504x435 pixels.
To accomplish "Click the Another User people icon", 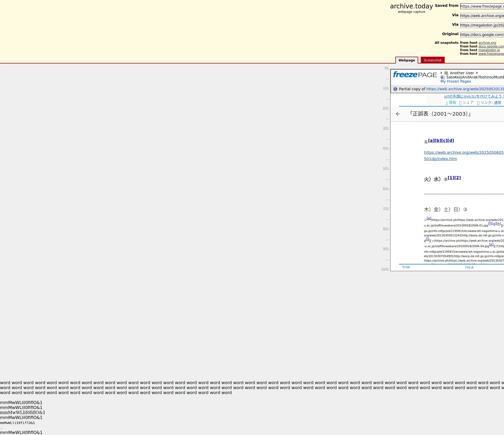I will [x=446, y=73].
